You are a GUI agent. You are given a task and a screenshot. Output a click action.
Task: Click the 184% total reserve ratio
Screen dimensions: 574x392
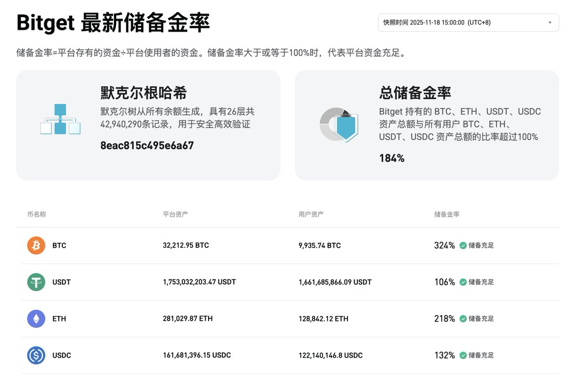coord(392,158)
